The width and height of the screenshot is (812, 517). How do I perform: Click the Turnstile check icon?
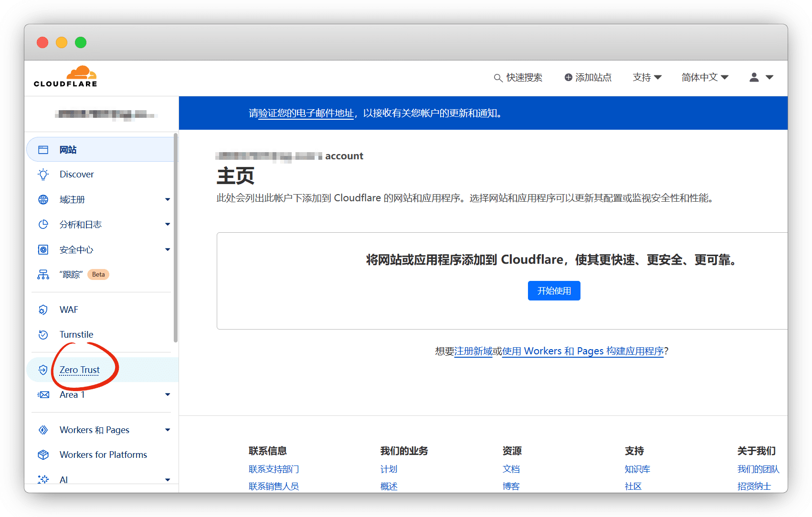click(43, 334)
